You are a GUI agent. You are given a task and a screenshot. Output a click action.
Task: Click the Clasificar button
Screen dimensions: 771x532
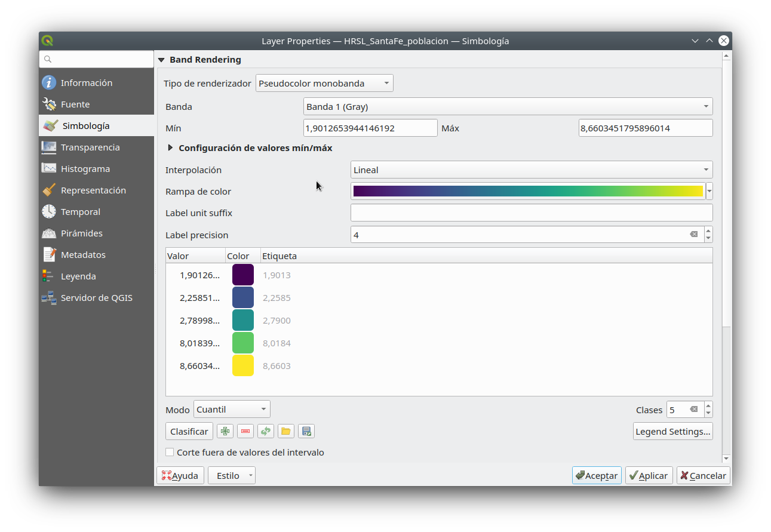tap(189, 431)
